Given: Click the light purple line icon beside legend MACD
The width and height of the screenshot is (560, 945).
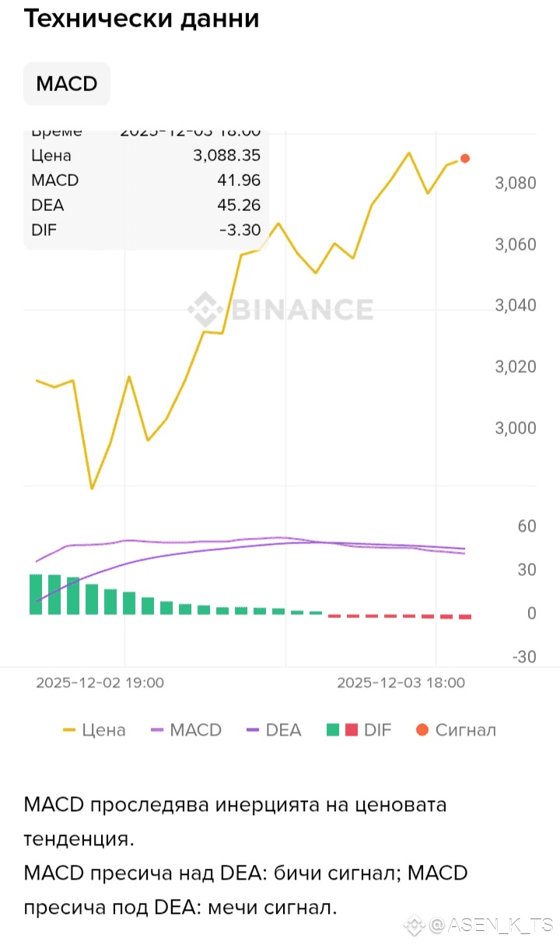Looking at the screenshot, I should point(158,730).
